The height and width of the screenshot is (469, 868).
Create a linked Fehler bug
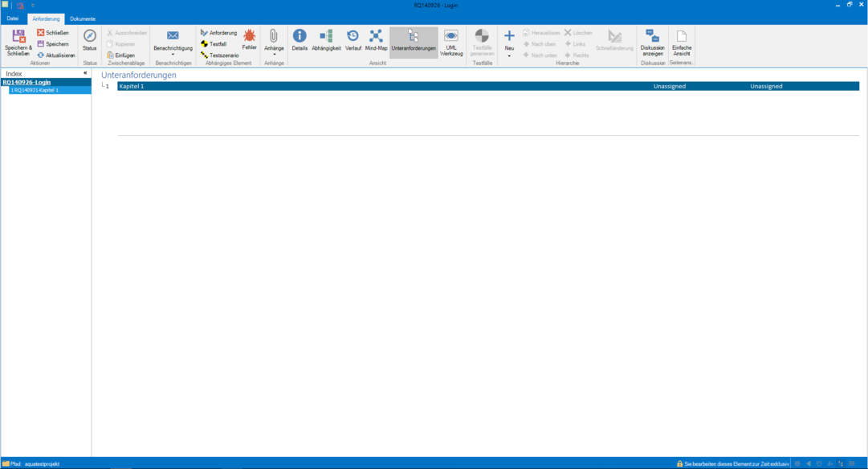tap(250, 36)
